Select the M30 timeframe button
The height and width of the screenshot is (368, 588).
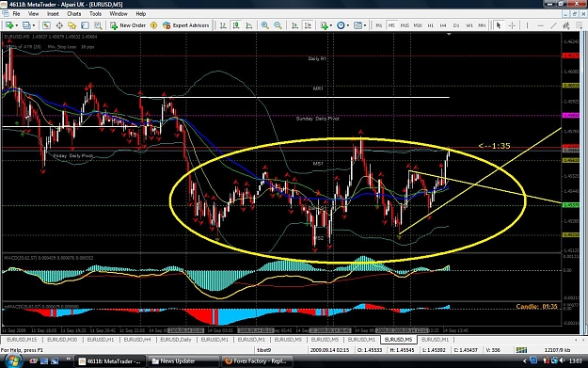418,25
